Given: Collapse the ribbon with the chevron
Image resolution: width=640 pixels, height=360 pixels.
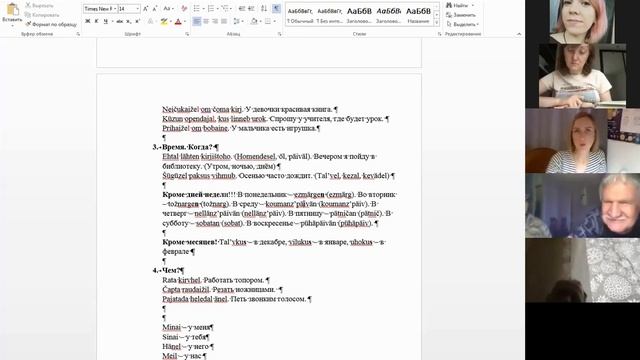Looking at the screenshot, I should [519, 34].
